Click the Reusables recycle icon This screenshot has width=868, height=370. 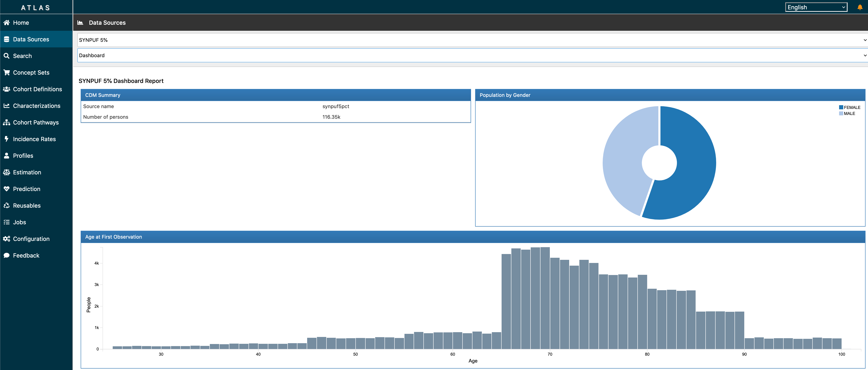point(6,205)
